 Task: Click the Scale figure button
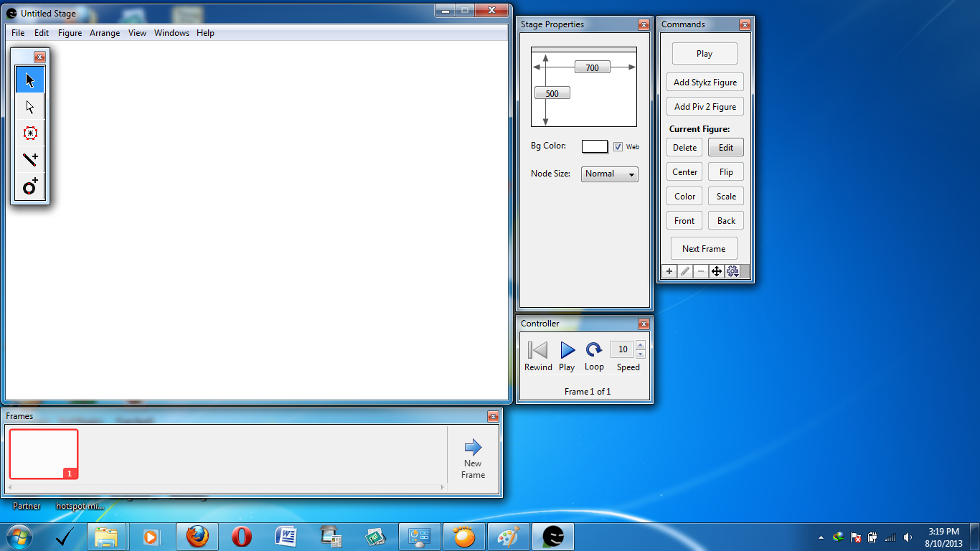click(x=726, y=197)
